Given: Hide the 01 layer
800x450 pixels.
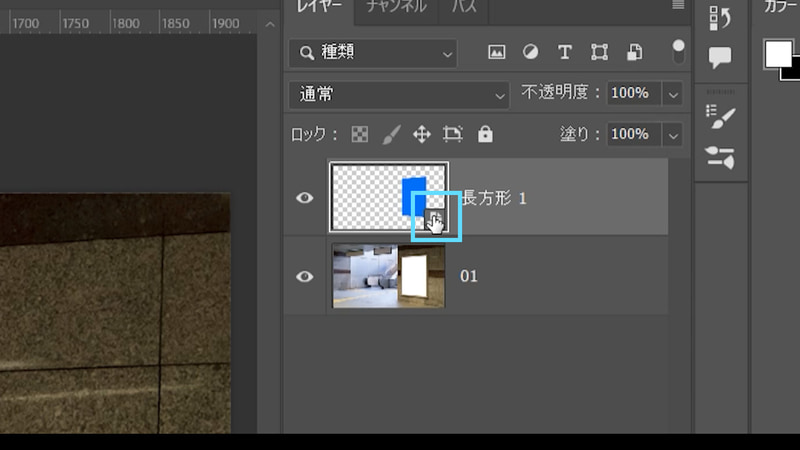Looking at the screenshot, I should (x=305, y=276).
